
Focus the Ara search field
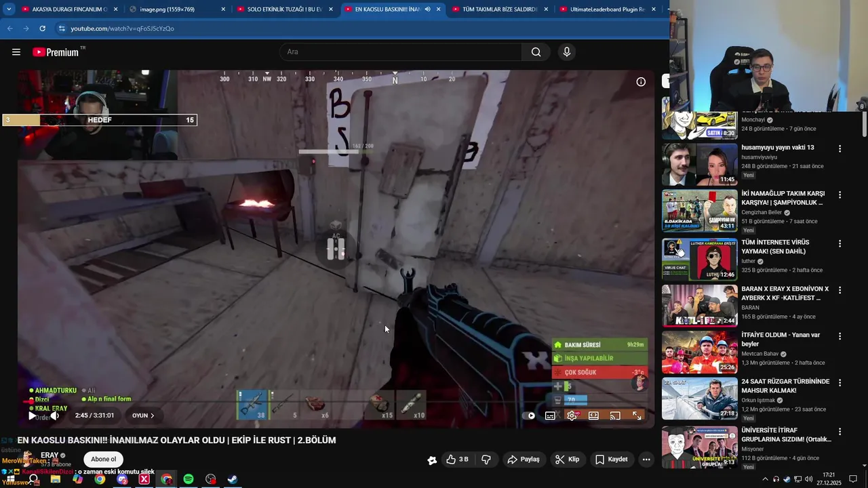click(x=400, y=52)
